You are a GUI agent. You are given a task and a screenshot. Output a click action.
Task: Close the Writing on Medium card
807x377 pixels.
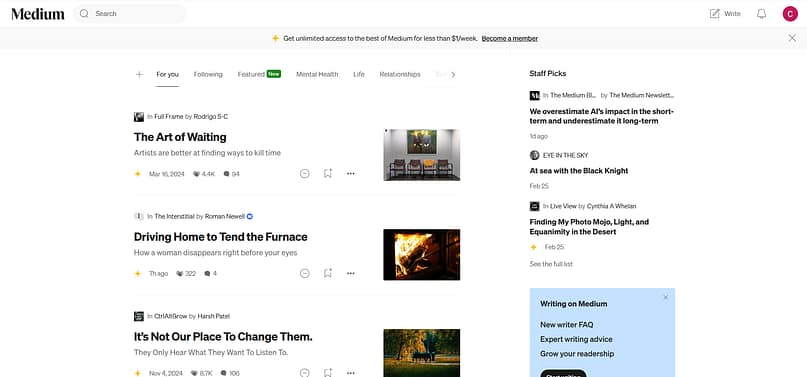tap(665, 297)
